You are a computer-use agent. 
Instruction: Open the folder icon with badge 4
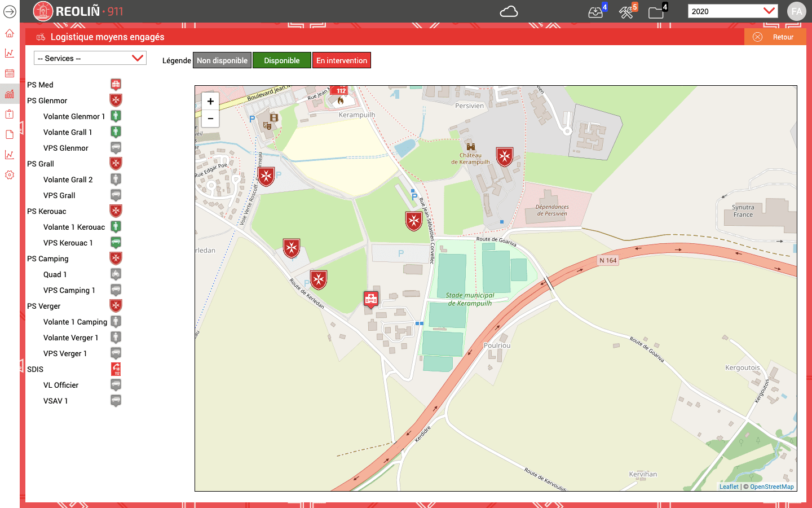point(656,11)
